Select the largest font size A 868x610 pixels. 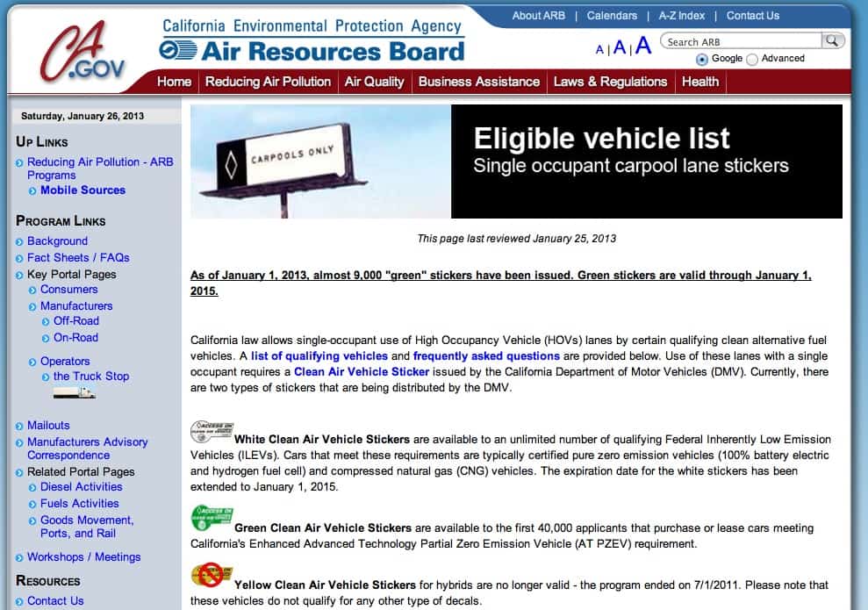click(643, 46)
